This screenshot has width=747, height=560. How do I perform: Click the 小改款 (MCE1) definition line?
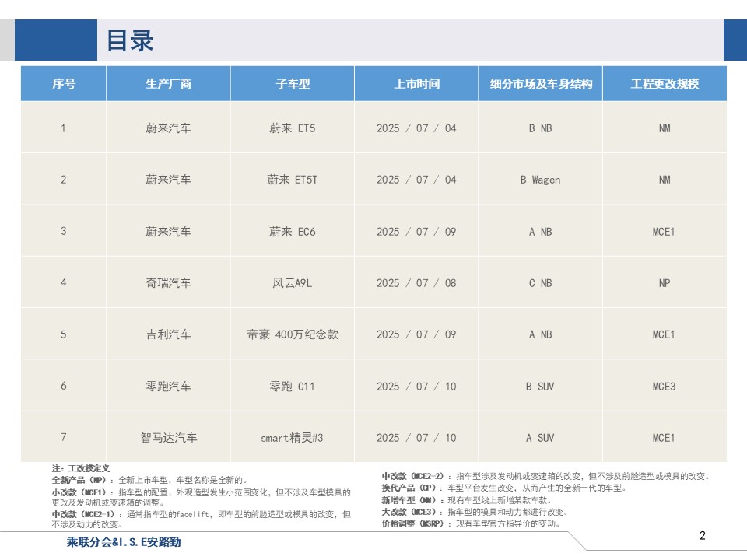click(x=201, y=497)
